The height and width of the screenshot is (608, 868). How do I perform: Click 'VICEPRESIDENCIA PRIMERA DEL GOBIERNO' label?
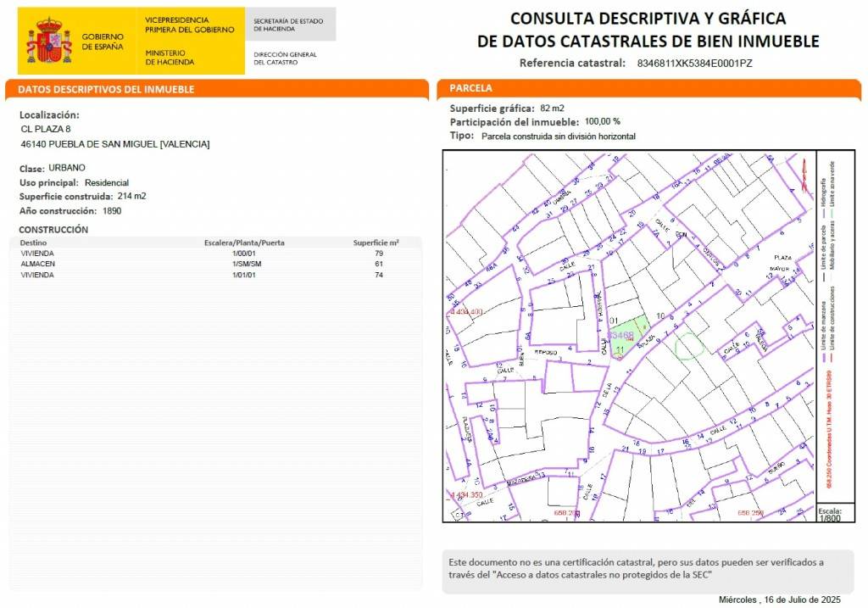[x=189, y=25]
